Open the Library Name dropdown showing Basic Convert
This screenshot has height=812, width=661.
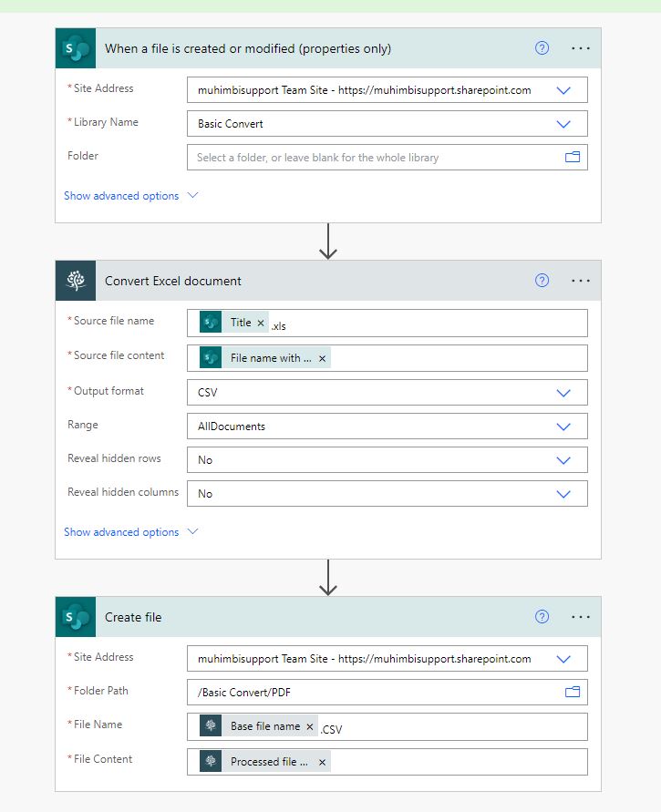(563, 123)
